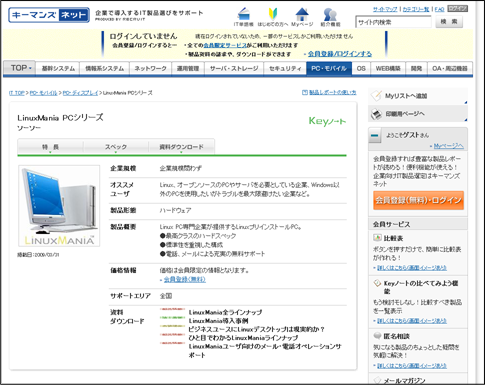
Task: Click 詳しくはこちら link under 比較表
Action: (x=412, y=268)
